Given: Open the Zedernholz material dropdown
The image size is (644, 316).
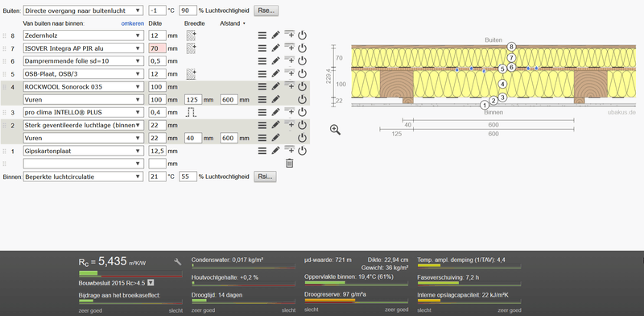Looking at the screenshot, I should tap(84, 35).
